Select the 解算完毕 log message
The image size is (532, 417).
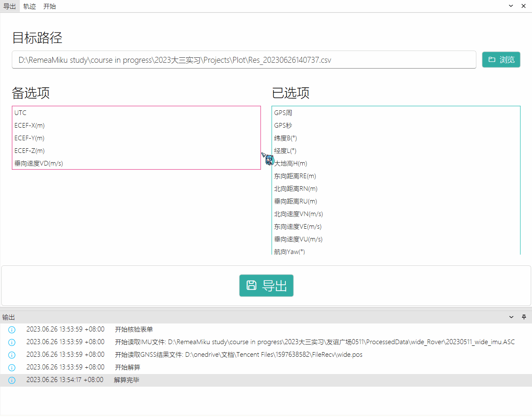(126, 380)
